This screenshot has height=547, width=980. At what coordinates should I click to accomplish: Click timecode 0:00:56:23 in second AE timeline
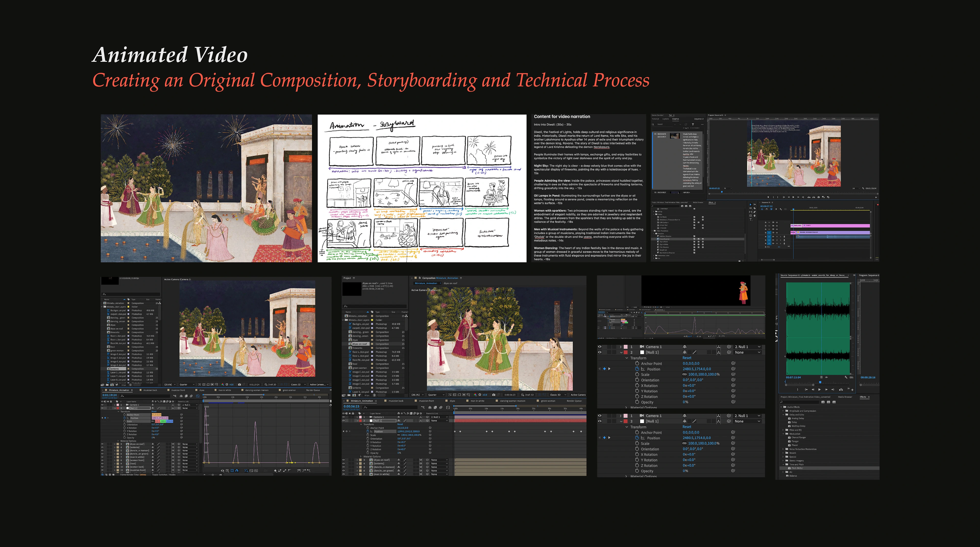pyautogui.click(x=351, y=407)
